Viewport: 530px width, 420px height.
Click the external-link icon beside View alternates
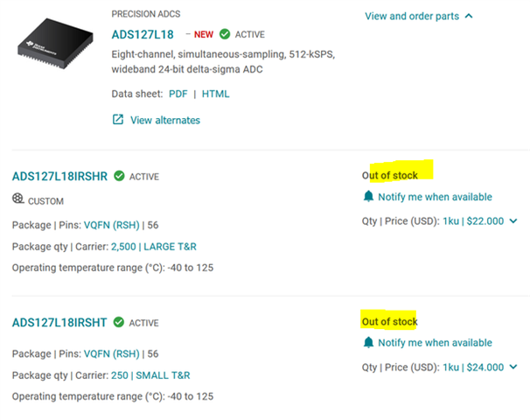[x=118, y=120]
